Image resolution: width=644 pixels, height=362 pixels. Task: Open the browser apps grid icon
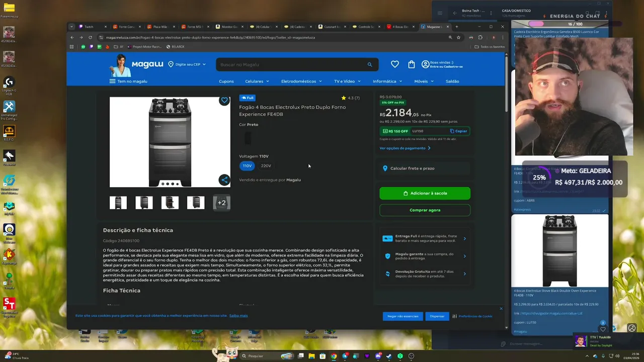(x=72, y=47)
